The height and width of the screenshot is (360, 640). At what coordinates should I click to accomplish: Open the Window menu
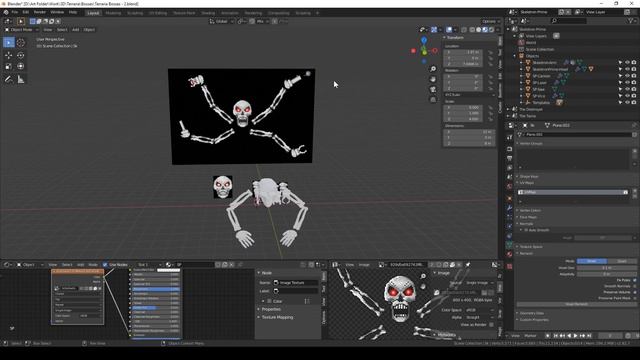[57, 12]
